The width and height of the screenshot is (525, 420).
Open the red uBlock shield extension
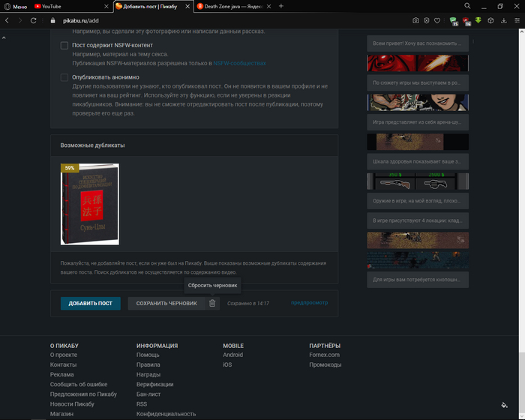(x=465, y=20)
